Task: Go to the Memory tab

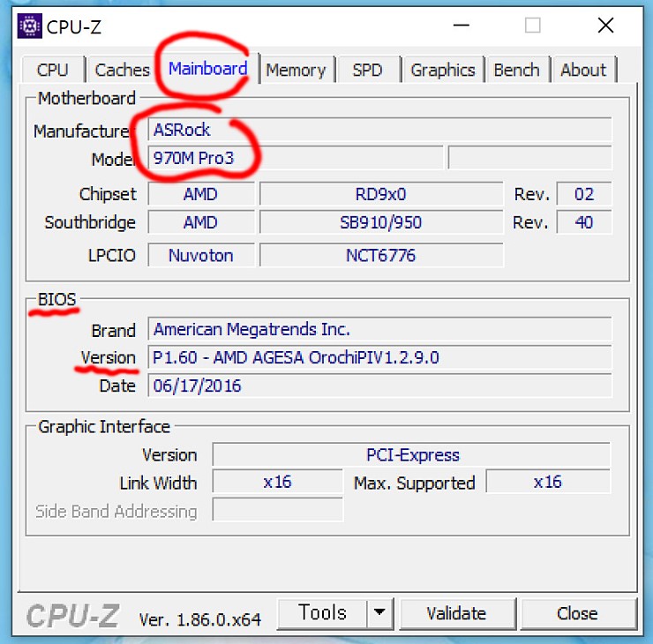Action: point(296,70)
